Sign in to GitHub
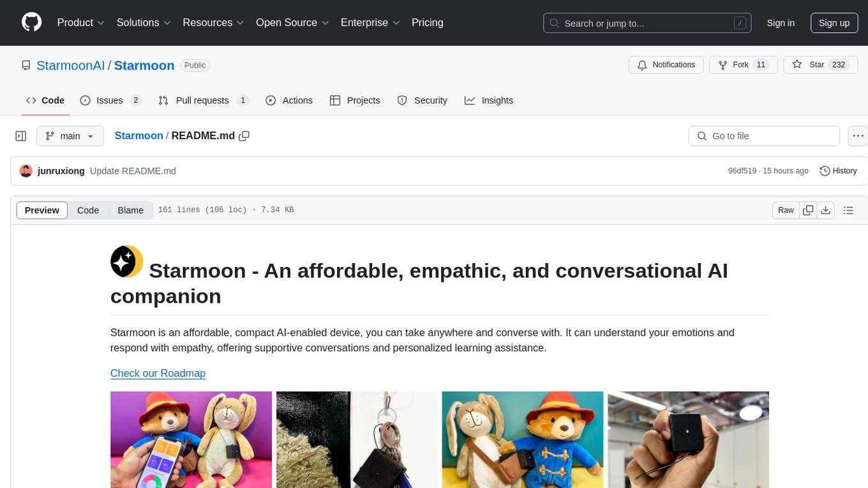This screenshot has height=488, width=868. tap(781, 23)
